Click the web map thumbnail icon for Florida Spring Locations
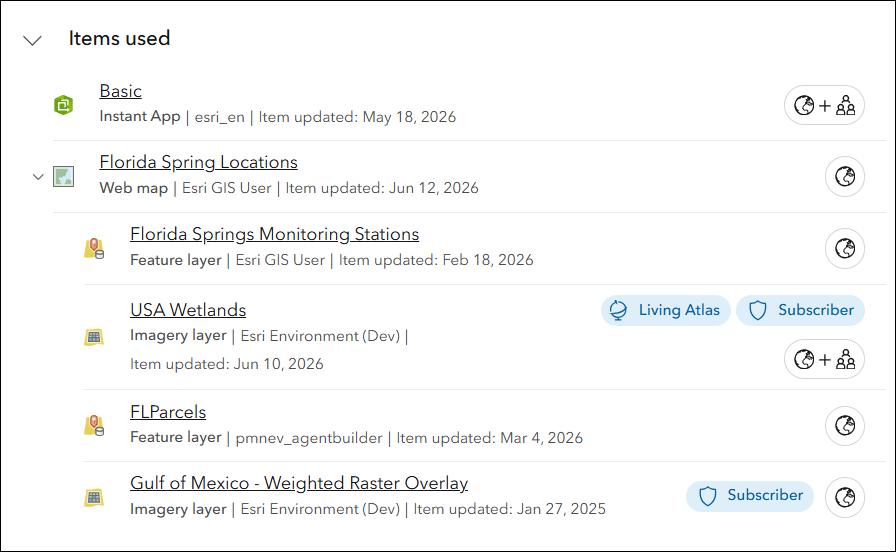The height and width of the screenshot is (552, 896). [x=63, y=177]
